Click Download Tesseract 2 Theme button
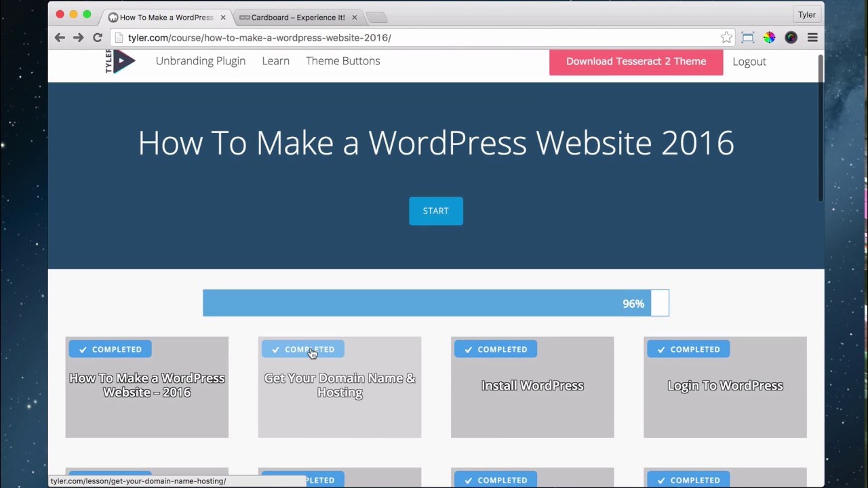Viewport: 868px width, 488px height. tap(636, 62)
